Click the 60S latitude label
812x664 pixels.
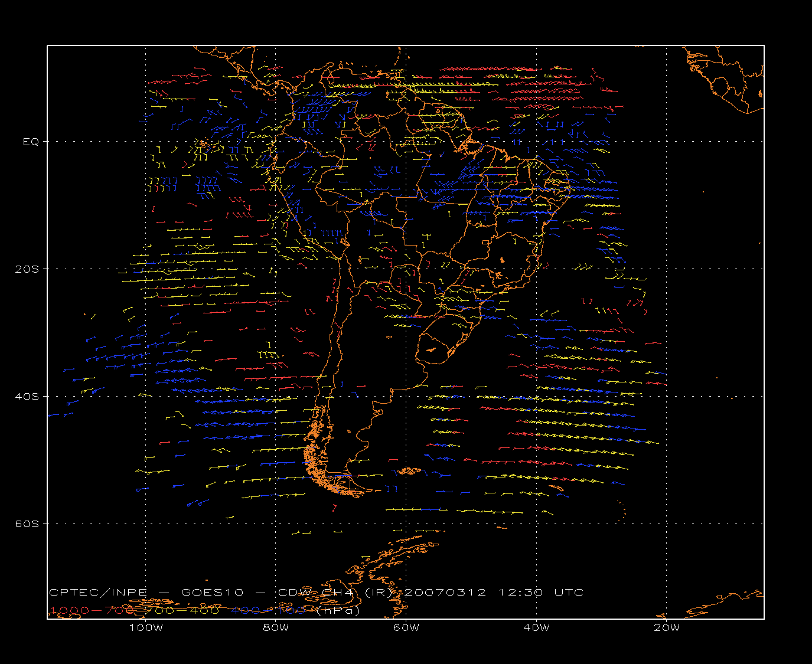pos(27,524)
